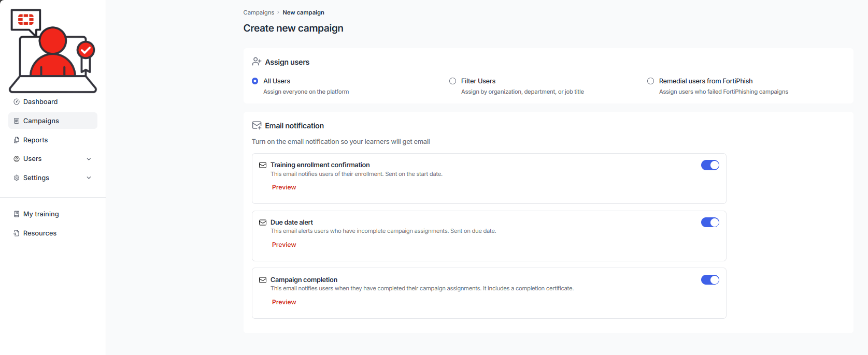Select the All Users radio option

point(255,81)
